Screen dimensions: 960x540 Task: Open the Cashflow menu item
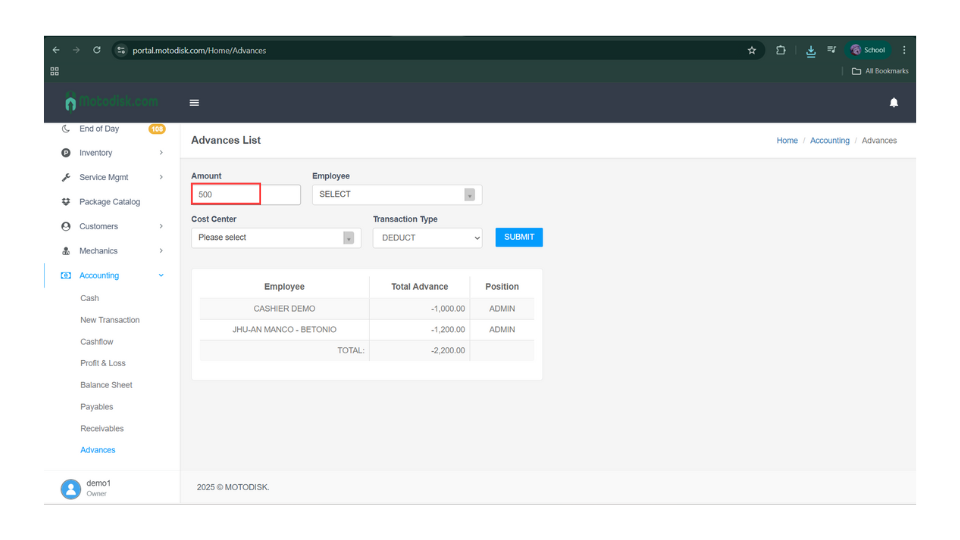point(97,342)
